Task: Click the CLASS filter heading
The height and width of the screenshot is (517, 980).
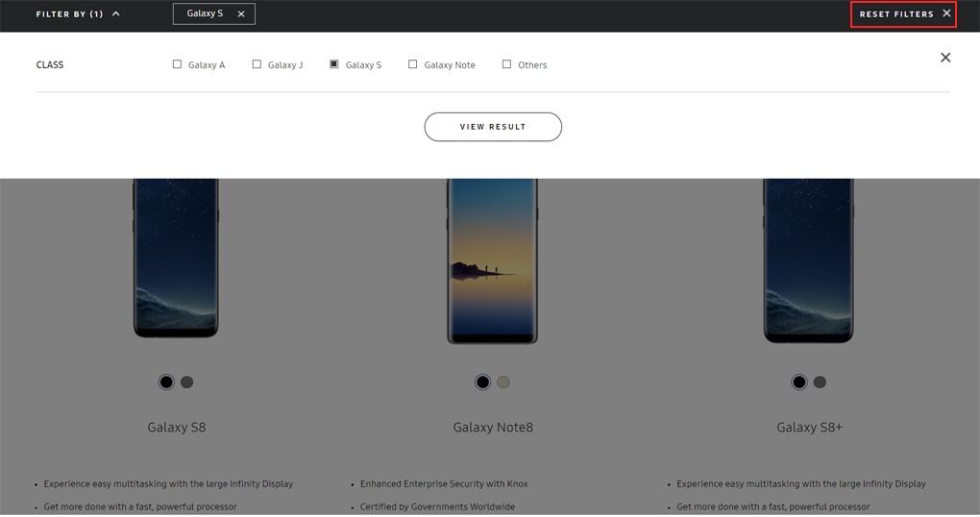Action: (x=50, y=65)
